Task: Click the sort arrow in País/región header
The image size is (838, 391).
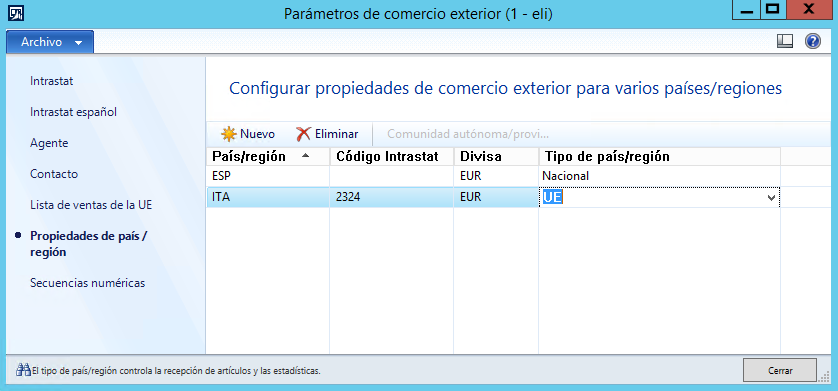Action: point(305,155)
